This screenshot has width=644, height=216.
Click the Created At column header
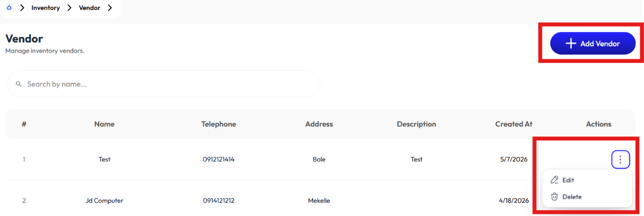(514, 124)
